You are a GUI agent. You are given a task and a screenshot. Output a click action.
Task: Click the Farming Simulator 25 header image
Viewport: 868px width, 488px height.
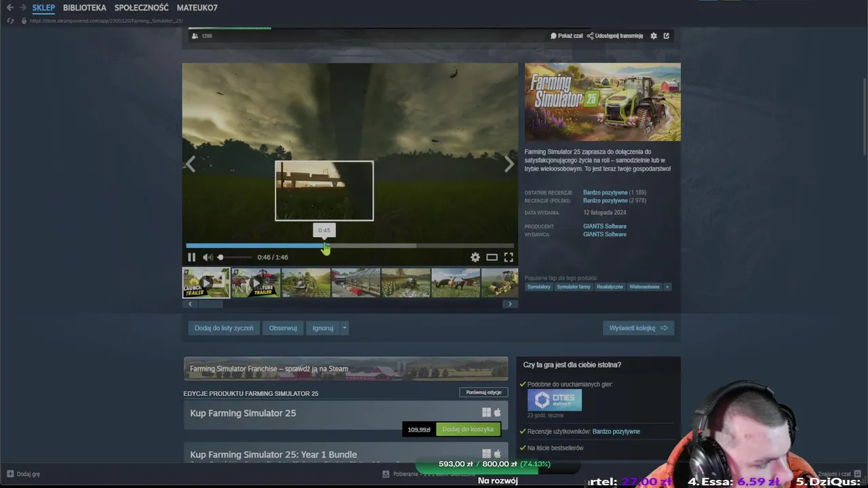602,102
